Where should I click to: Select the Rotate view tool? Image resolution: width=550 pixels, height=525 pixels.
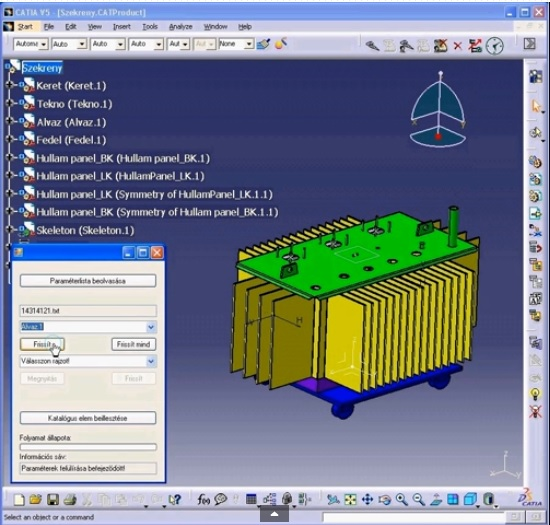point(384,499)
